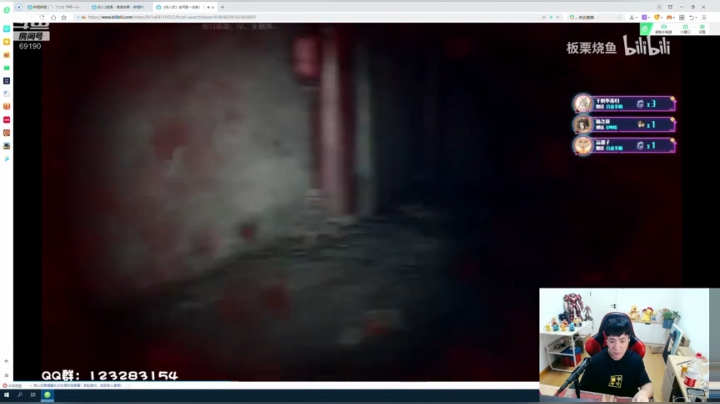Open the dark blue sidebar app icon
The height and width of the screenshot is (404, 720).
[6, 81]
